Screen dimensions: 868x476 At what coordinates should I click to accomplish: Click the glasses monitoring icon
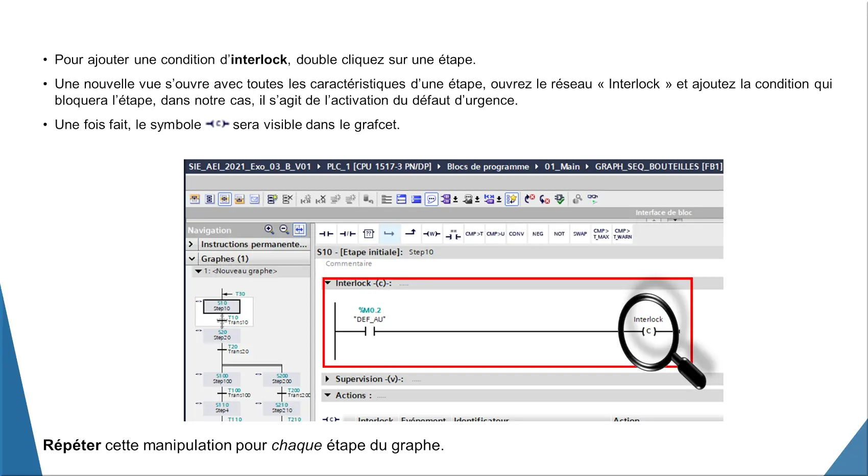coord(592,199)
